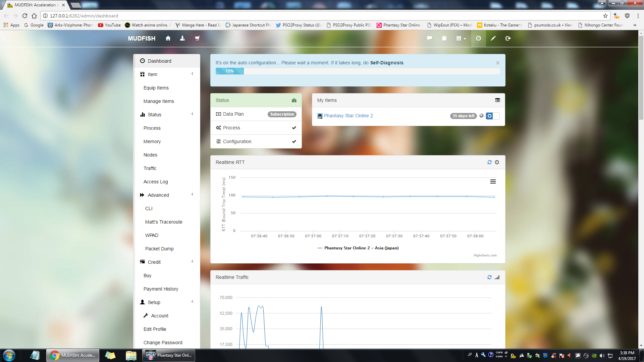Click the download icon in navbar
This screenshot has width=644, height=362.
point(182,39)
